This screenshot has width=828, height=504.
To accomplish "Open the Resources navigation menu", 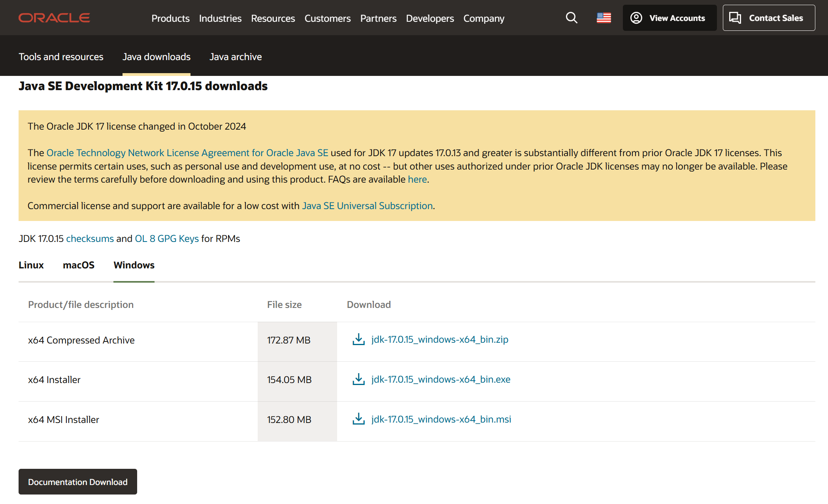I will coord(273,19).
